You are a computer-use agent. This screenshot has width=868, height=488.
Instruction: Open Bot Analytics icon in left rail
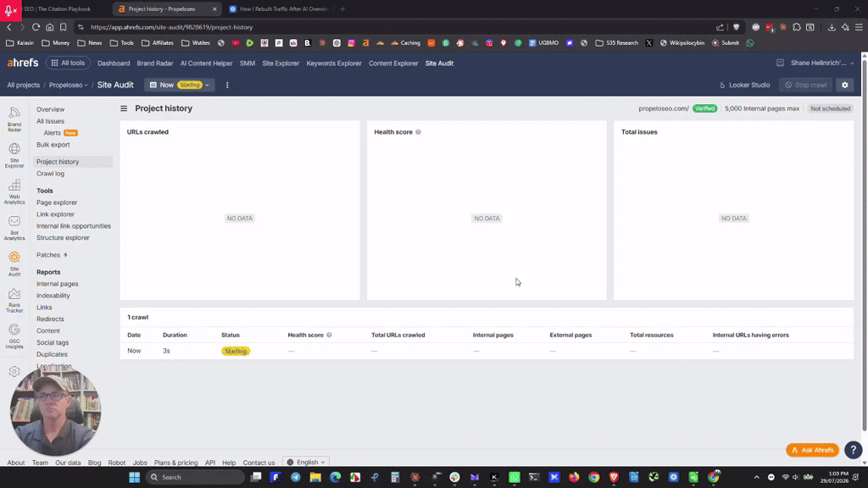click(14, 227)
